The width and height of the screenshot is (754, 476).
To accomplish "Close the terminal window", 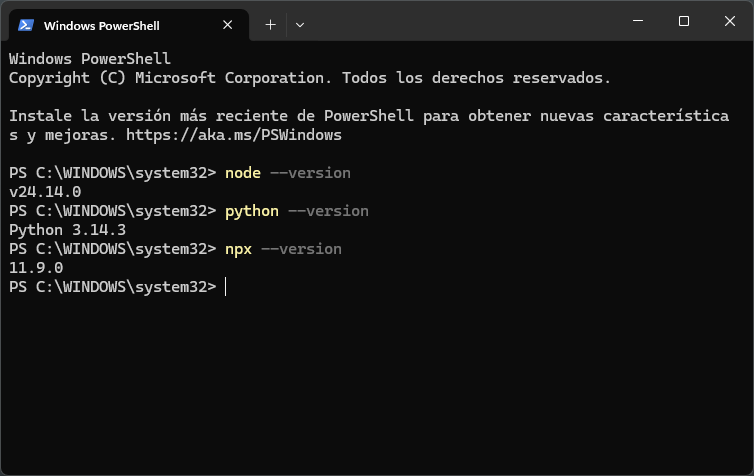I will click(729, 21).
